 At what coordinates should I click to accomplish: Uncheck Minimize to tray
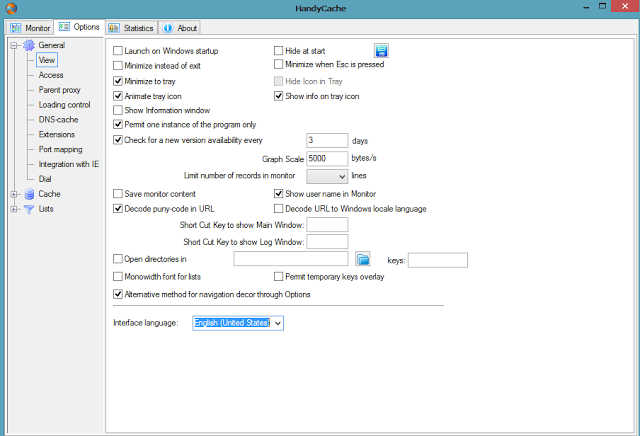pos(118,81)
